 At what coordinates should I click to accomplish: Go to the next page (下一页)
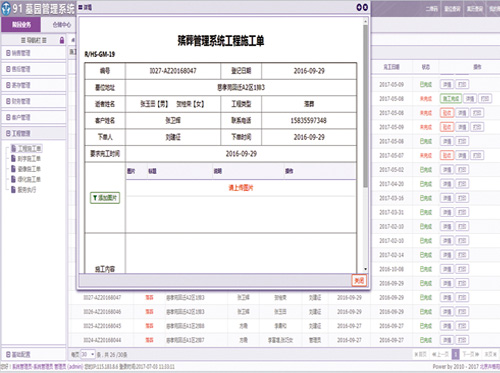[471, 354]
